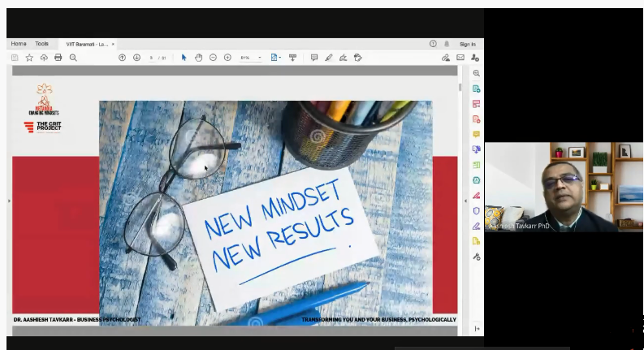Click the current page number field
The width and height of the screenshot is (644, 350).
click(x=152, y=58)
